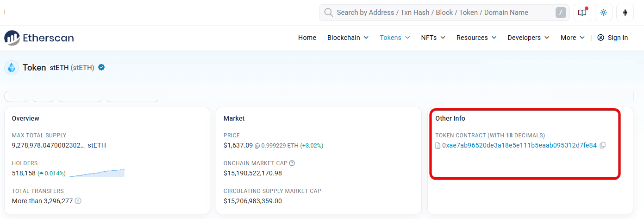Click the slash shortcut key in search
The width and height of the screenshot is (644, 219).
pyautogui.click(x=561, y=13)
